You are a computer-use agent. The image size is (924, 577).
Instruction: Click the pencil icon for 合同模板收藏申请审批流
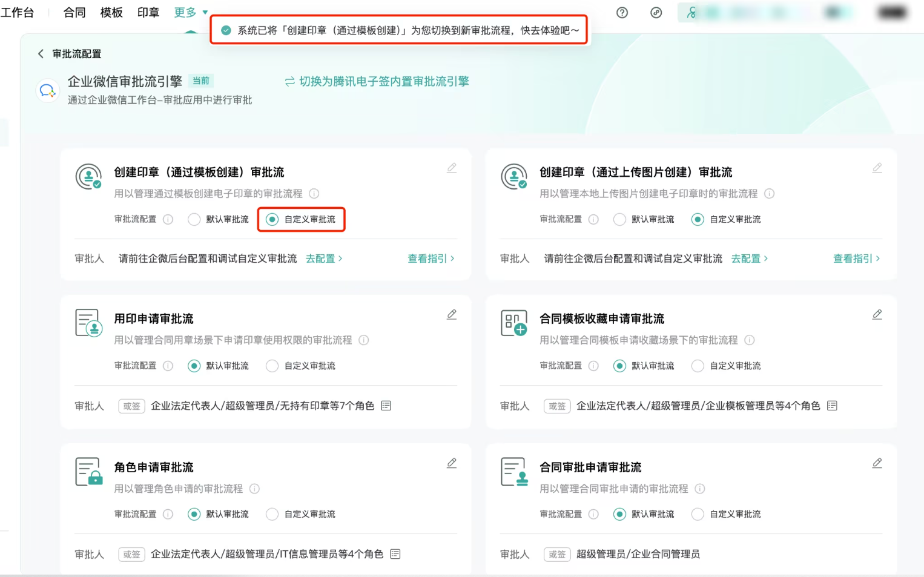[877, 314]
